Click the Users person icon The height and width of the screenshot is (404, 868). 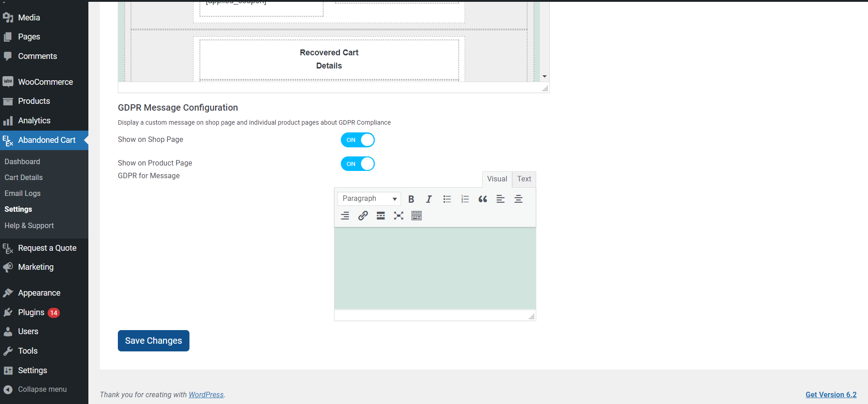[x=8, y=331]
